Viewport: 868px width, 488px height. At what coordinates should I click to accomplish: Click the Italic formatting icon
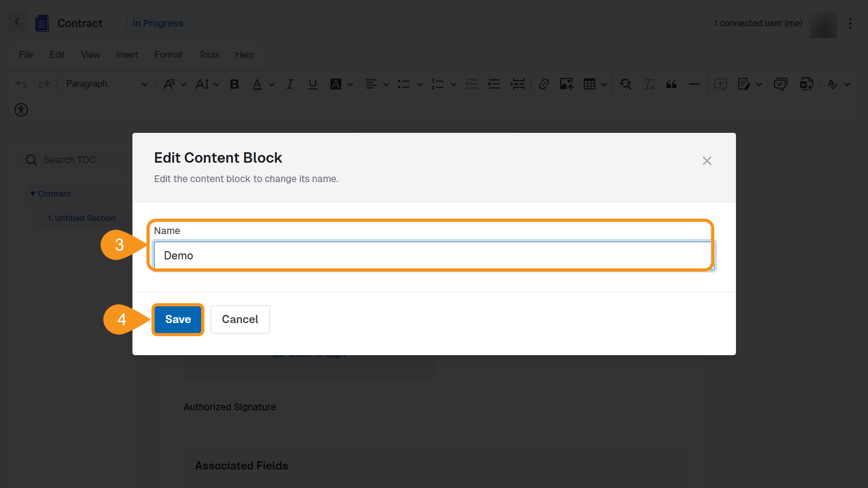[290, 84]
